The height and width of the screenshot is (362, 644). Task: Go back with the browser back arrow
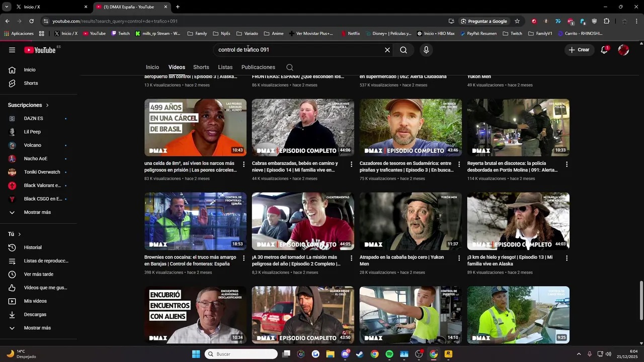point(7,21)
